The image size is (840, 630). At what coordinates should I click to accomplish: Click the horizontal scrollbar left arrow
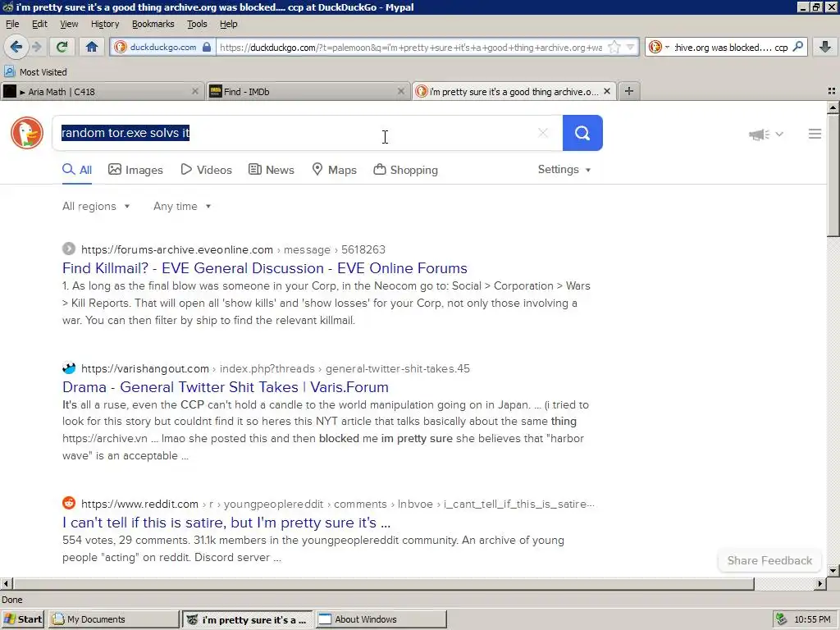pyautogui.click(x=6, y=583)
